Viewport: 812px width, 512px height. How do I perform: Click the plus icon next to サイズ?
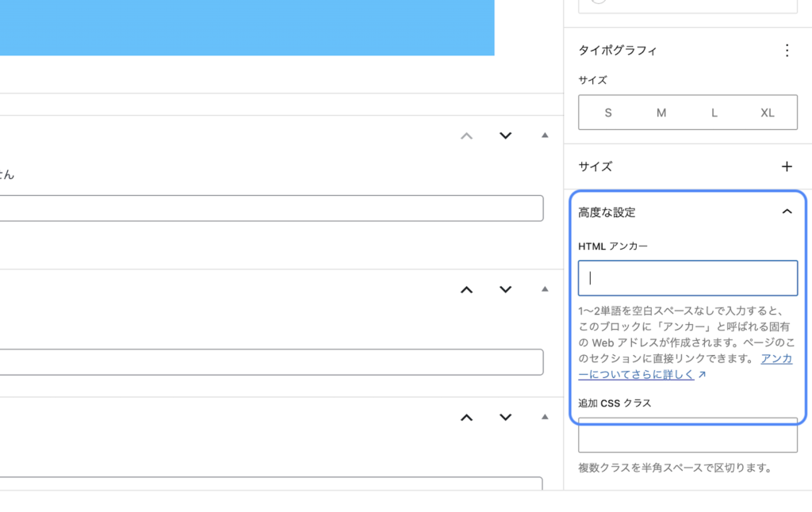(787, 166)
